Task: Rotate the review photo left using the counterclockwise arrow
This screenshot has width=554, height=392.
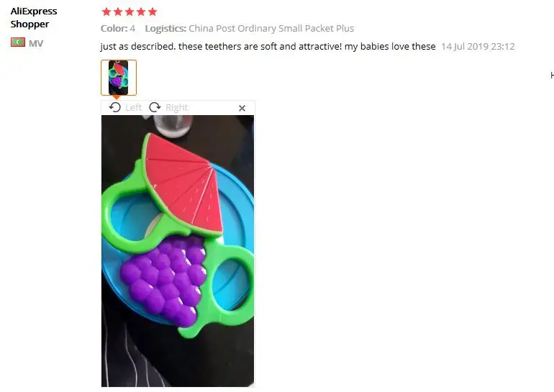Action: (115, 107)
